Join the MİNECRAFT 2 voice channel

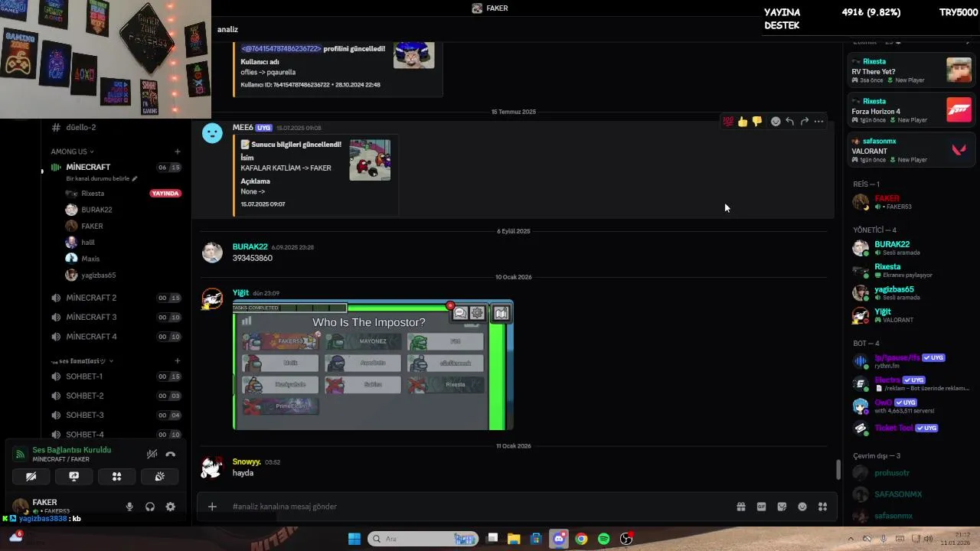115,298
